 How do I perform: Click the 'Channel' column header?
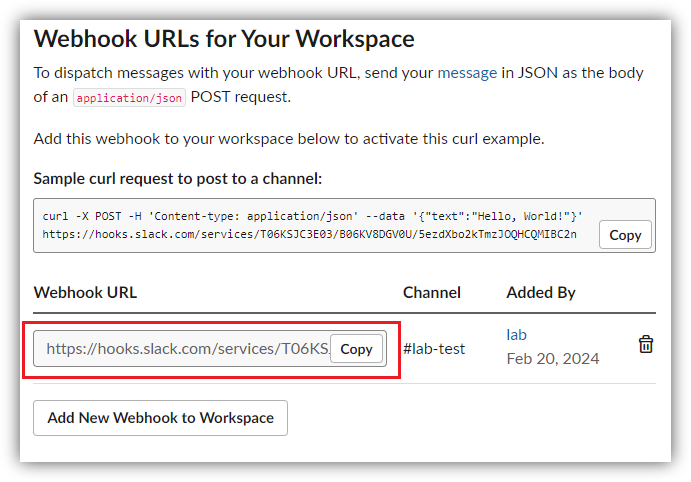click(432, 292)
